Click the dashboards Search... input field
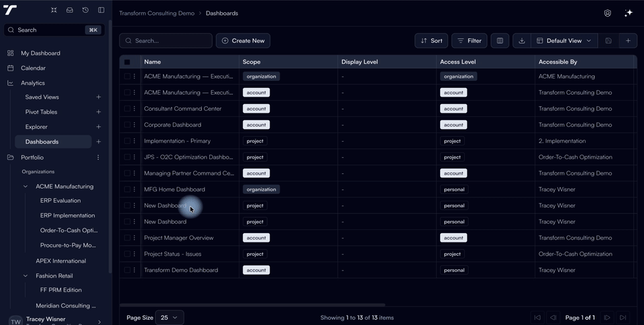Viewport: 644px width, 325px height. point(166,41)
